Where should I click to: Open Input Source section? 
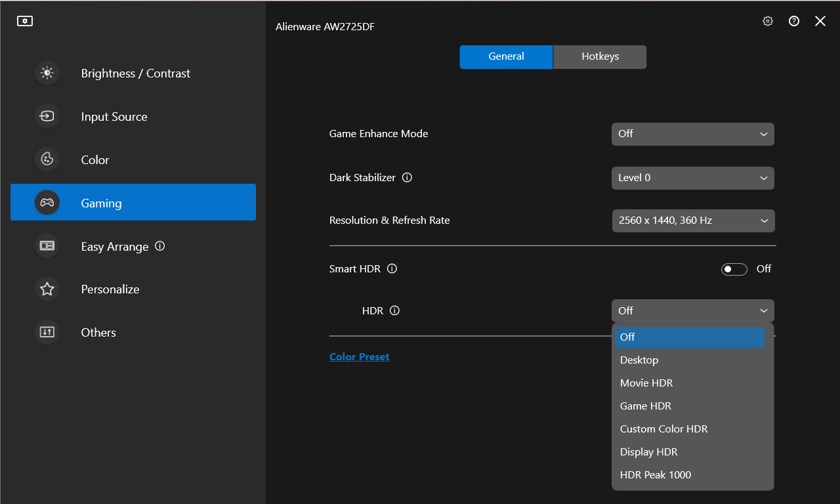[x=133, y=116]
